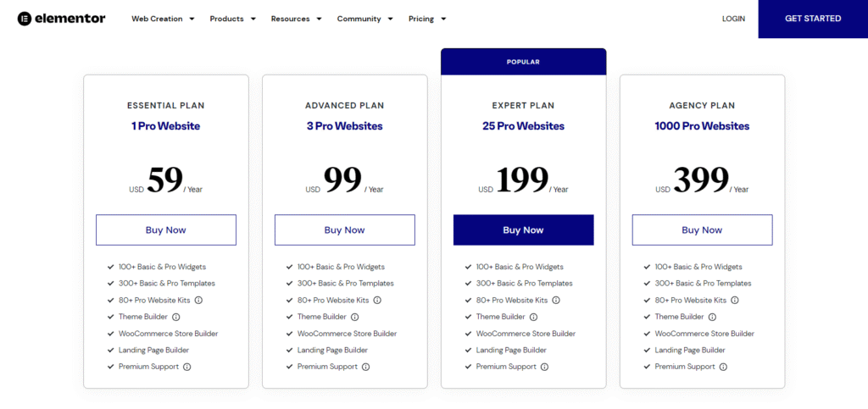Click info icon beside Expert plan Premium Support
The width and height of the screenshot is (868, 409).
(545, 367)
